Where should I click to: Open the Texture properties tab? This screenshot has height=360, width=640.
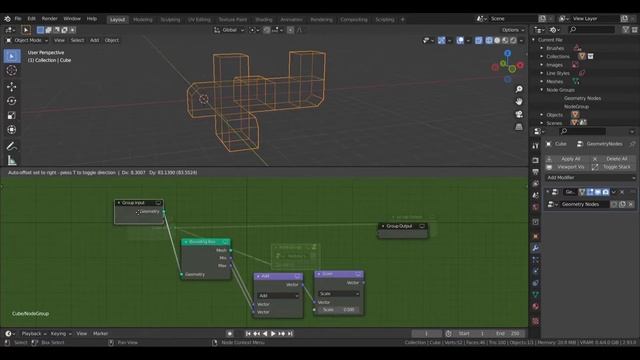point(536,321)
